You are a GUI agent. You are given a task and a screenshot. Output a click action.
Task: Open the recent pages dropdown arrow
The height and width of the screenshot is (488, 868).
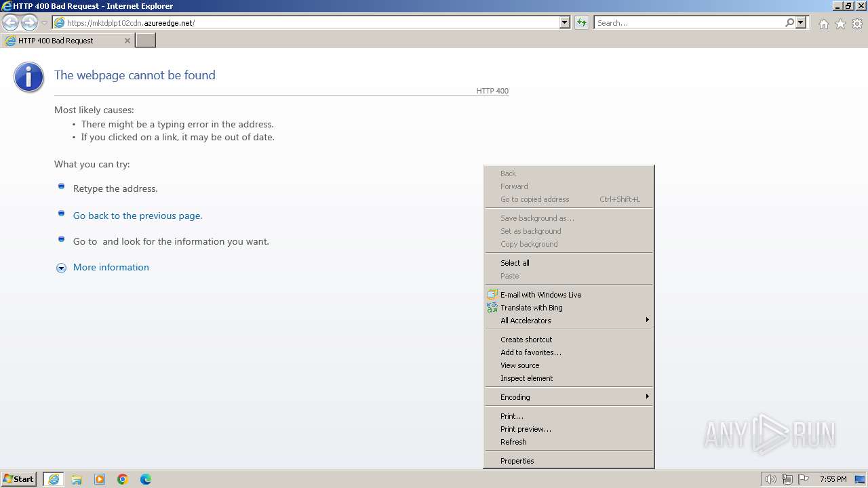point(44,23)
